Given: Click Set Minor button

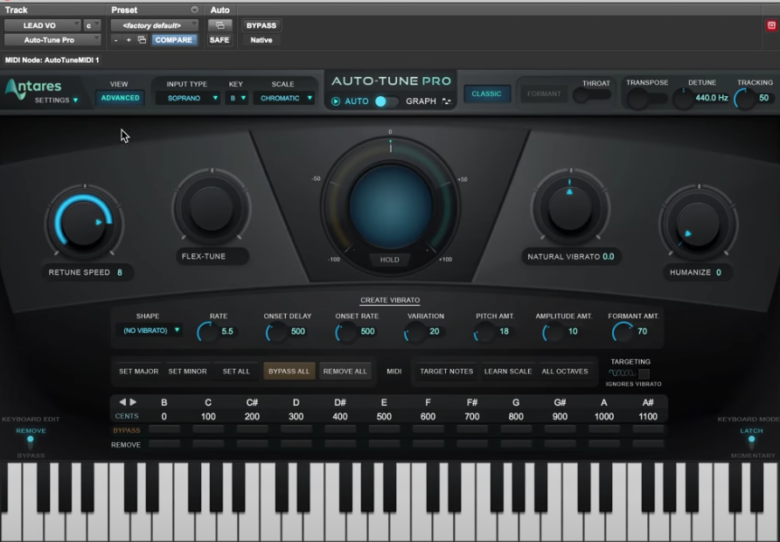Looking at the screenshot, I should 188,371.
